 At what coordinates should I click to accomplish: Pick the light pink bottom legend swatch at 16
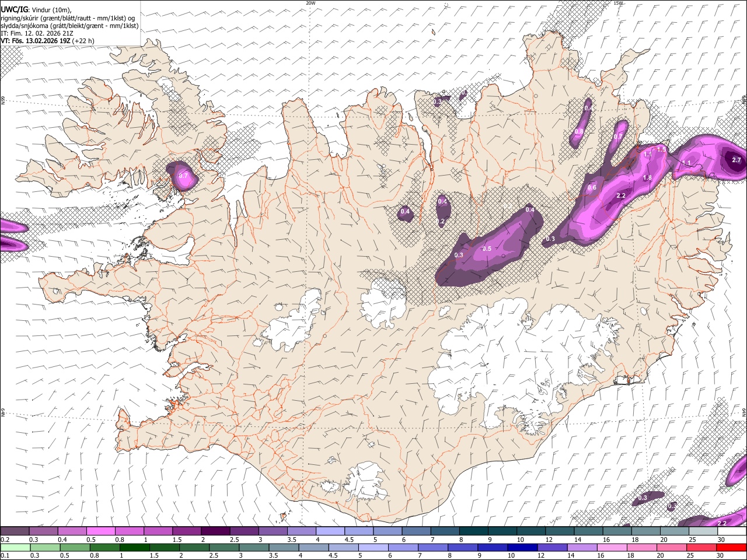(612, 547)
